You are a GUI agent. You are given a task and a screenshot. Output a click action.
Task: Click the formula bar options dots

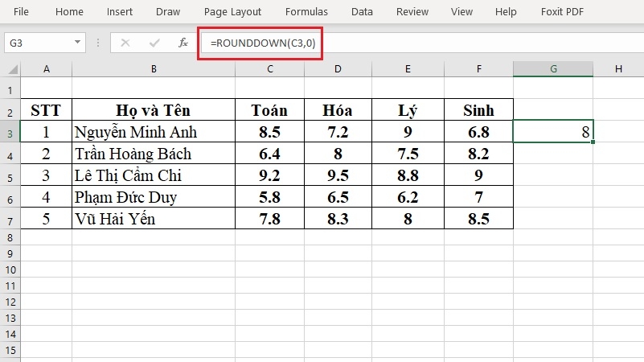(x=98, y=43)
